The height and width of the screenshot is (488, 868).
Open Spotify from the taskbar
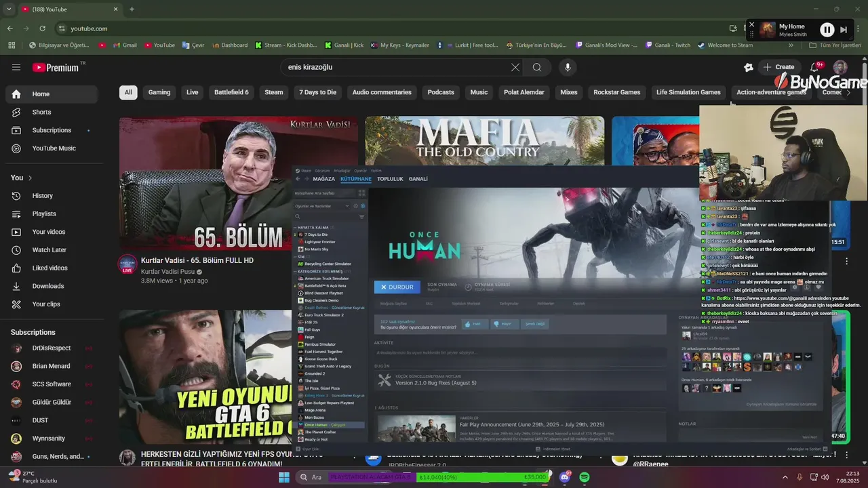click(585, 477)
